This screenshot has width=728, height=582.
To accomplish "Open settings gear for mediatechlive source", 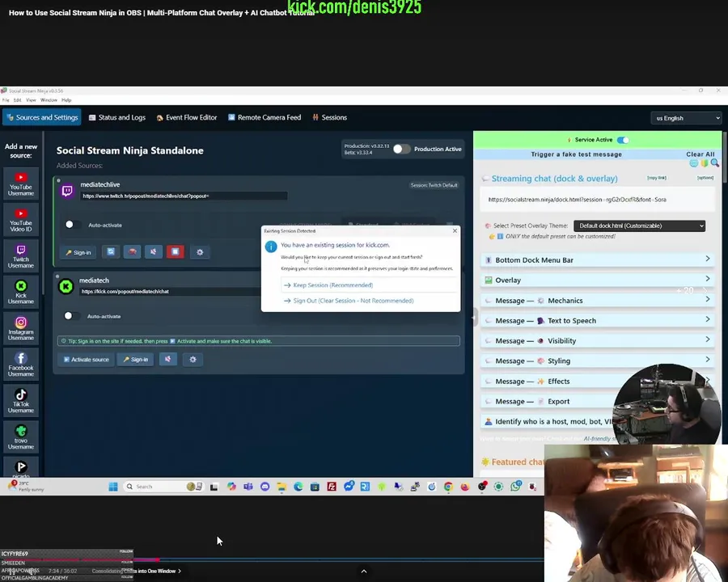I will tap(200, 252).
